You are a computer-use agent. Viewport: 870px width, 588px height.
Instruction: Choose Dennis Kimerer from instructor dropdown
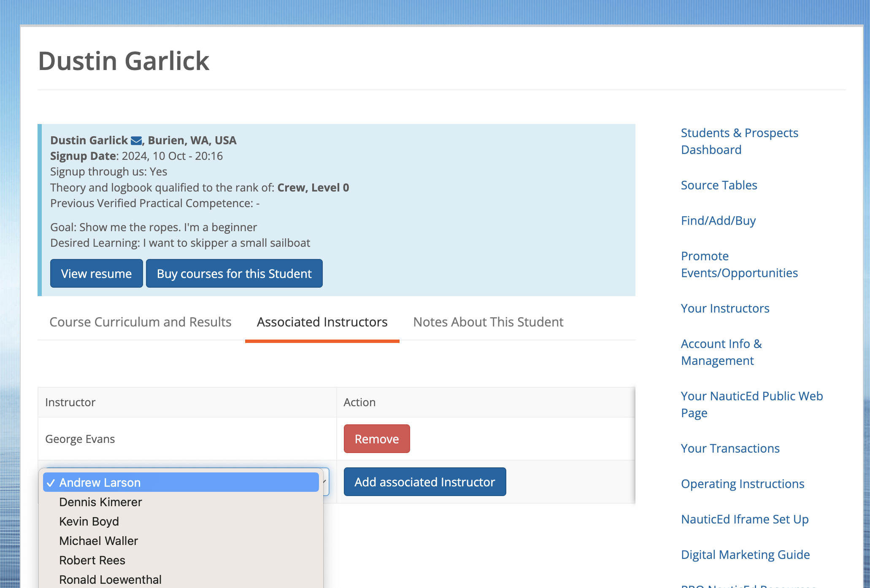pos(100,502)
